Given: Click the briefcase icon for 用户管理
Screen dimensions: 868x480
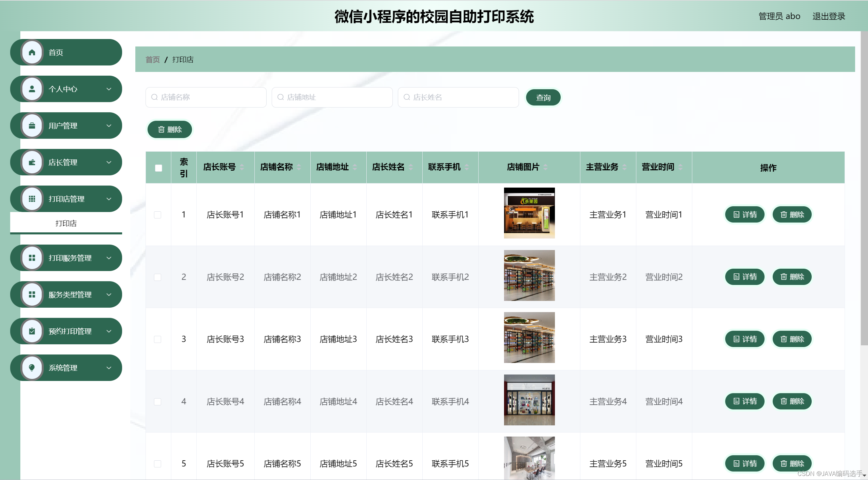Looking at the screenshot, I should (32, 126).
